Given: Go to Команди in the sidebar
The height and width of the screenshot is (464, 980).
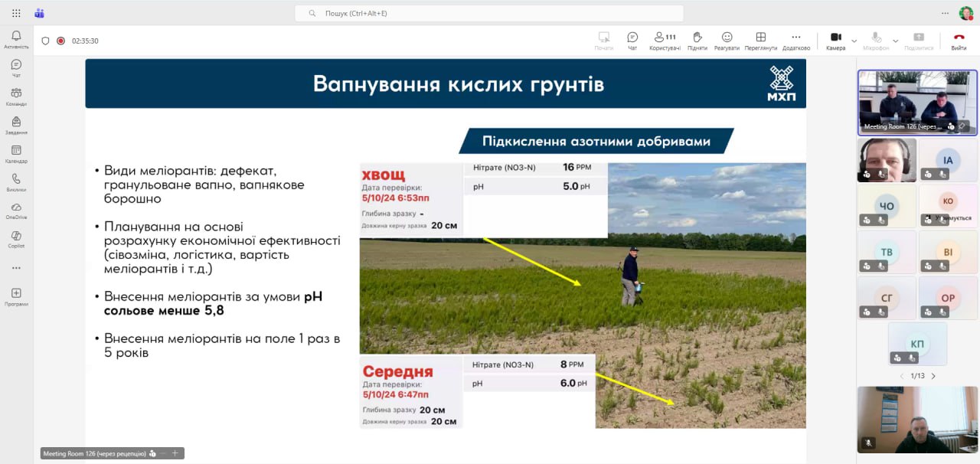Looking at the screenshot, I should [16, 96].
